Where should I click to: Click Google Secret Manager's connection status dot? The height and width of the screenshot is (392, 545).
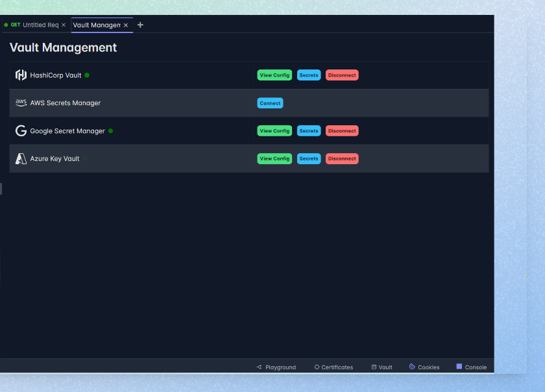coord(110,130)
